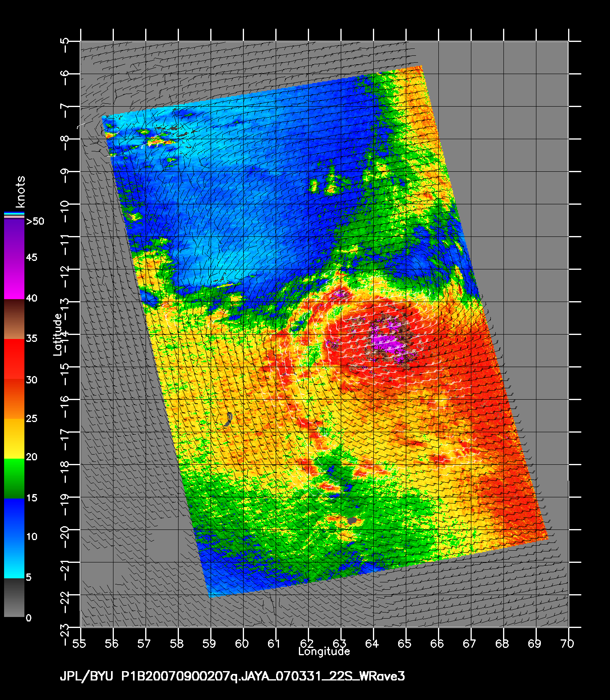Image resolution: width=610 pixels, height=700 pixels.
Task: Pick the red 30–35 knot colorbar segment
Action: pos(14,359)
